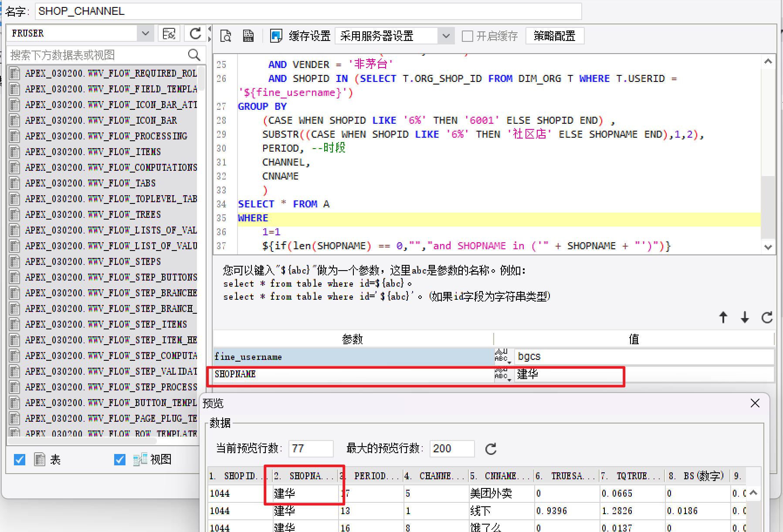
Task: Focus the table or view search box
Action: (x=98, y=55)
